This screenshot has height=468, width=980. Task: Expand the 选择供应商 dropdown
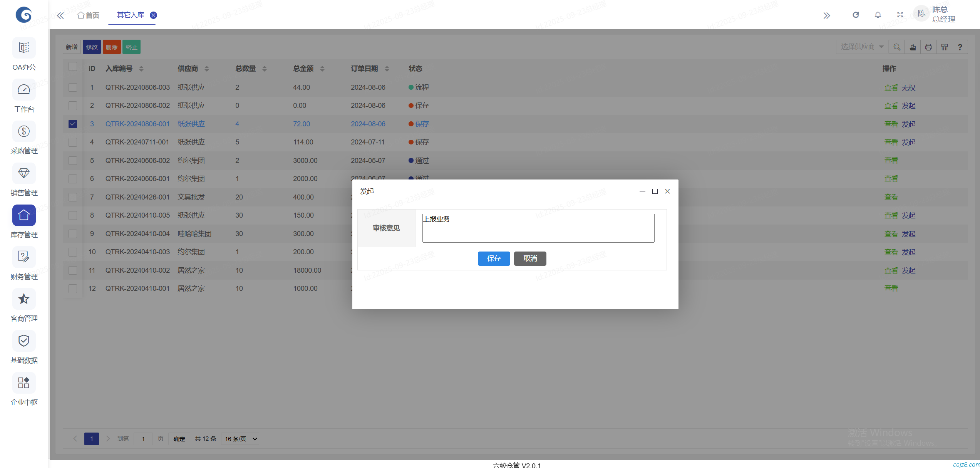862,47
